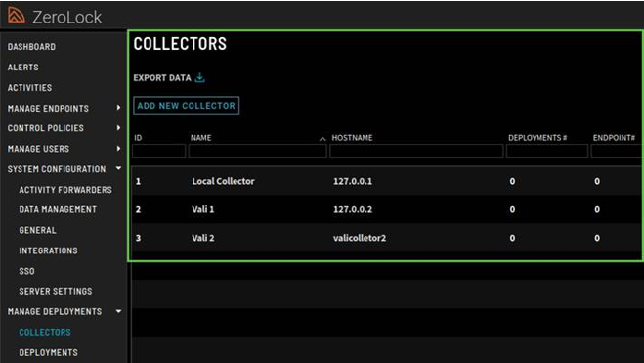The height and width of the screenshot is (363, 644).
Task: Collapse the Manage Deployments arrow
Action: (118, 311)
